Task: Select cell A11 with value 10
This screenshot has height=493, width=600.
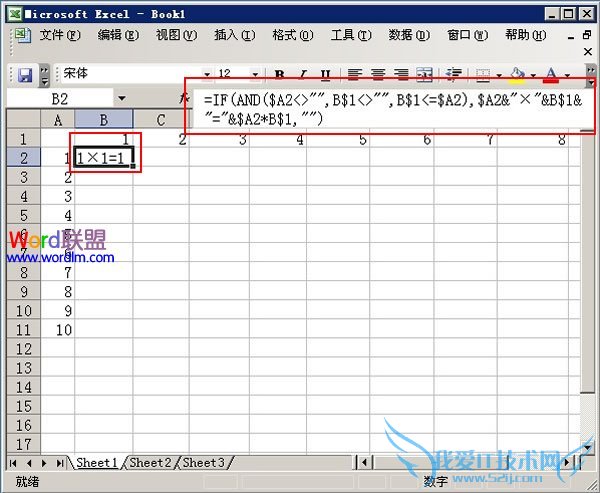Action: tap(58, 330)
